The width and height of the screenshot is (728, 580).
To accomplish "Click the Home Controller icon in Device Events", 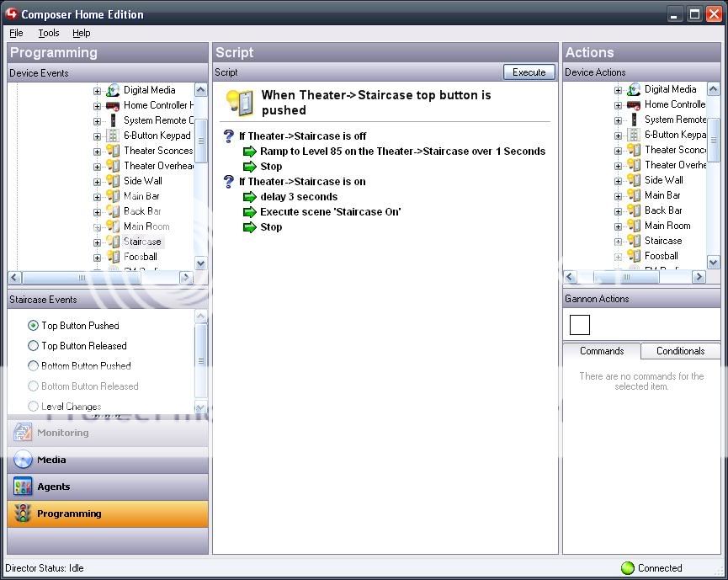I will (x=113, y=105).
